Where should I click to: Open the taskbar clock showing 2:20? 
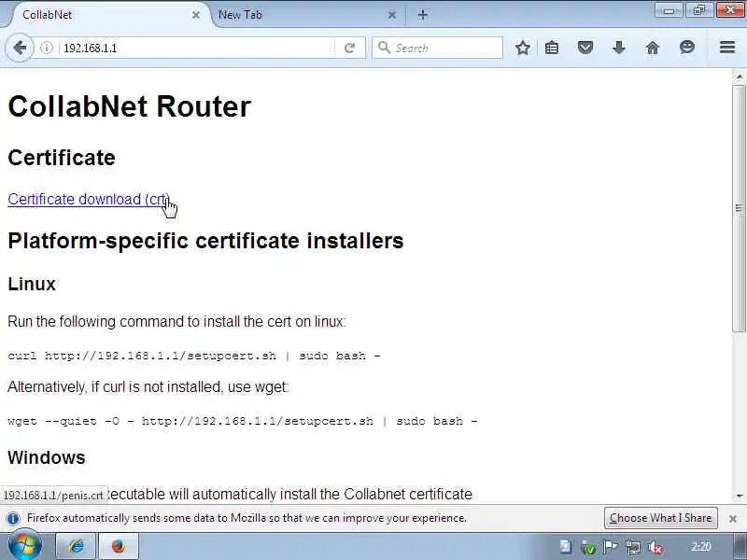pos(701,547)
